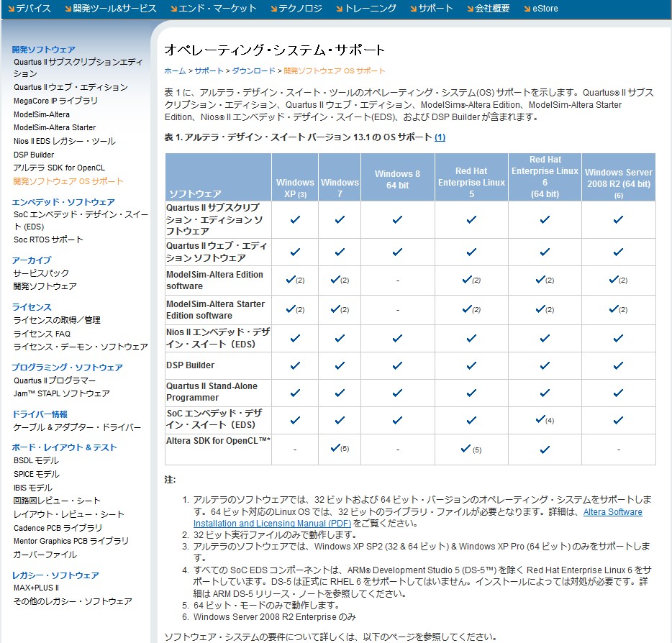
Task: Open その他のレガシー・ソフトウェア sidebar link
Action: (73, 601)
